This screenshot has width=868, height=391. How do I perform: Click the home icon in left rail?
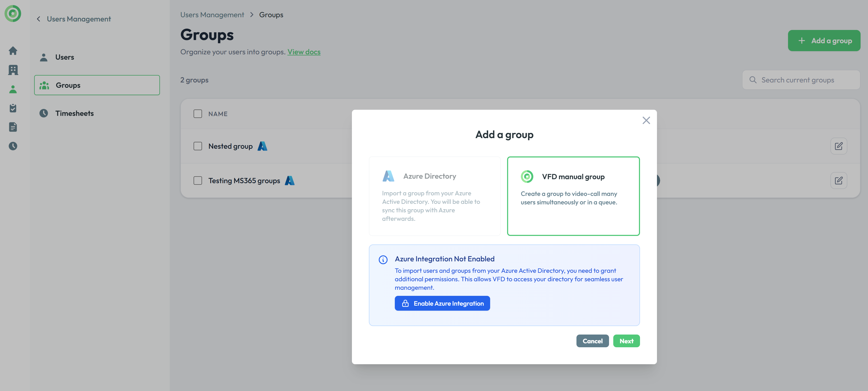click(13, 51)
